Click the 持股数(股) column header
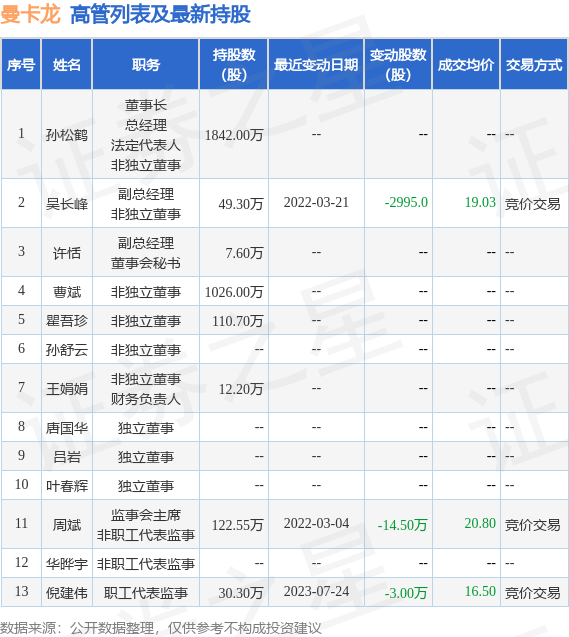 (234, 65)
